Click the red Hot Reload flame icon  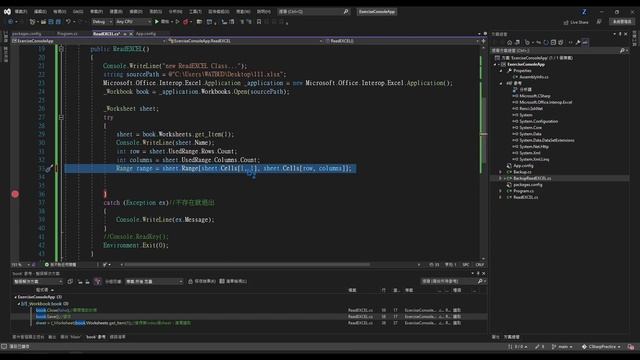(186, 22)
